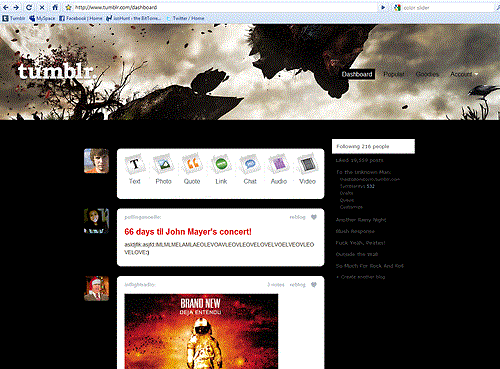Viewport: 500px width, 369px height.
Task: Open the Queue link in the sidebar
Action: [347, 200]
